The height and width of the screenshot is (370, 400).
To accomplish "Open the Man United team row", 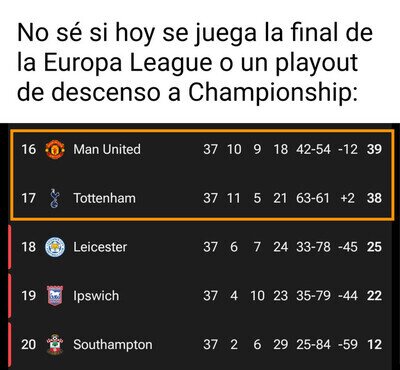I will [202, 149].
